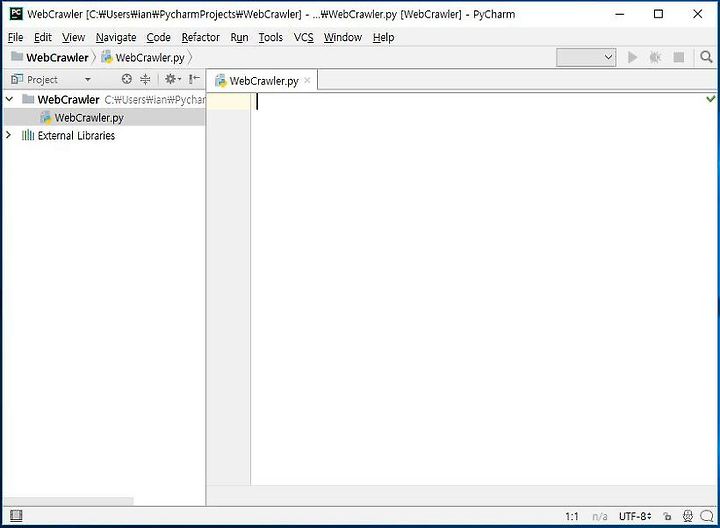The image size is (720, 528).
Task: Toggle tool window buttons icon in status bar
Action: click(16, 516)
